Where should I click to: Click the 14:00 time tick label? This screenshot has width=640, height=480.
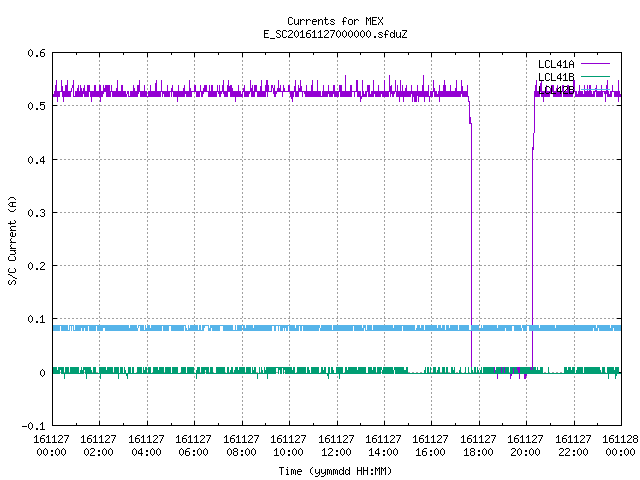(383, 452)
